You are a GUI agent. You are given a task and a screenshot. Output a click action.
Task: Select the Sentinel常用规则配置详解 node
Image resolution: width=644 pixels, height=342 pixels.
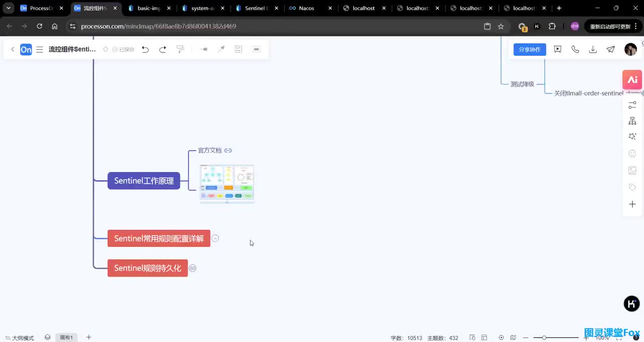pyautogui.click(x=159, y=238)
